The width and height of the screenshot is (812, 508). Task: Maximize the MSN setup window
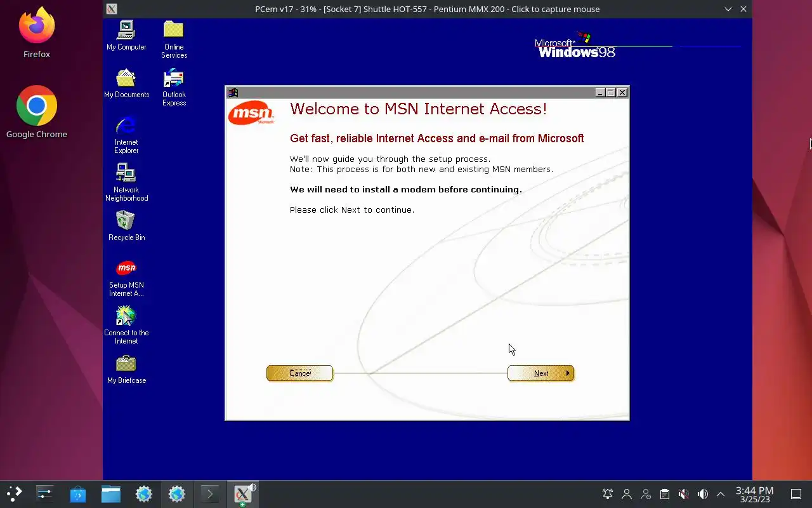coord(611,93)
